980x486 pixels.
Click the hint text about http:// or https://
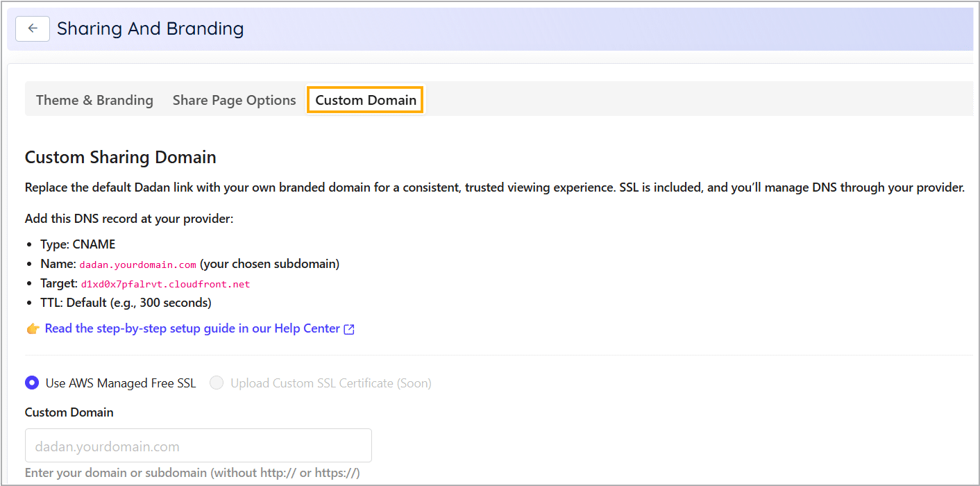tap(192, 473)
